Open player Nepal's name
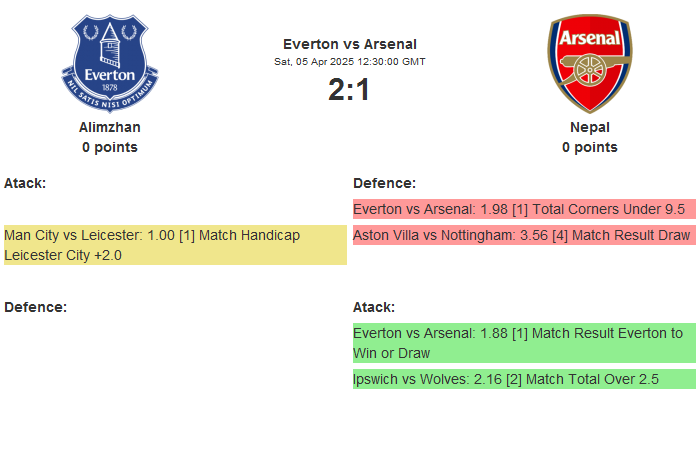 coord(589,127)
